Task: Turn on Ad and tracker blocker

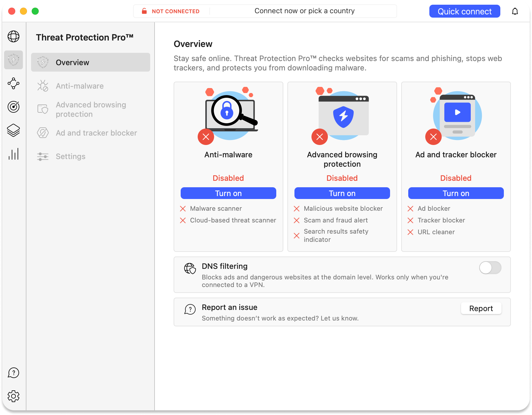Action: 456,193
